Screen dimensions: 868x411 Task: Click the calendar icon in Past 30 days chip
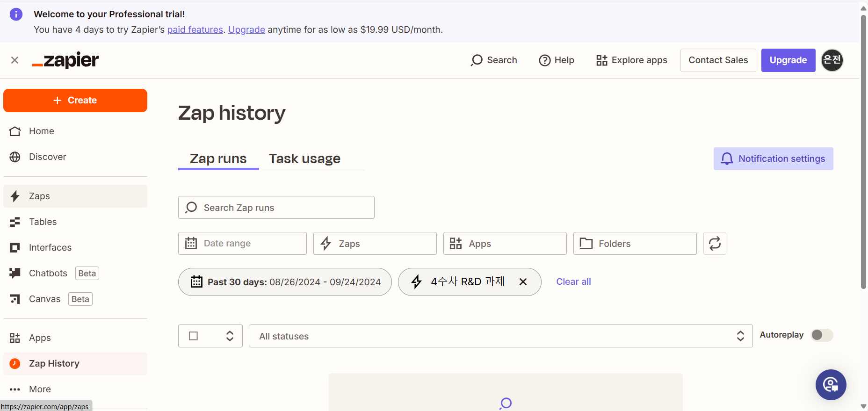[196, 281]
